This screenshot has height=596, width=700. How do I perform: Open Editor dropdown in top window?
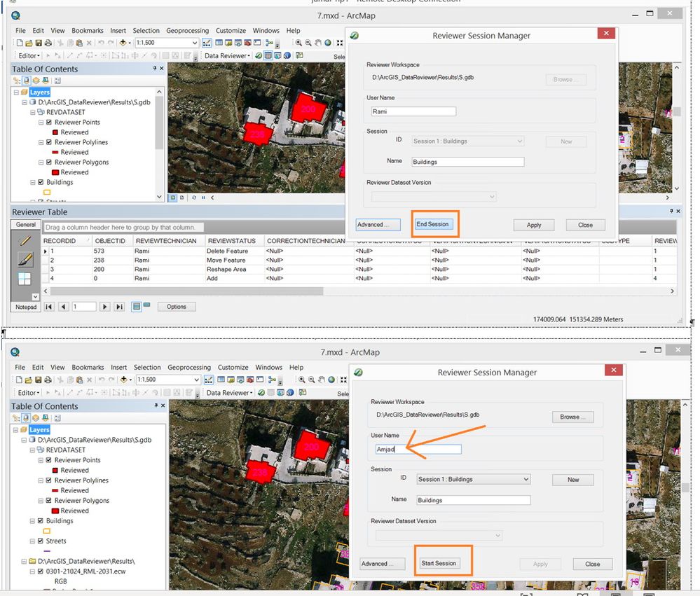[x=29, y=56]
